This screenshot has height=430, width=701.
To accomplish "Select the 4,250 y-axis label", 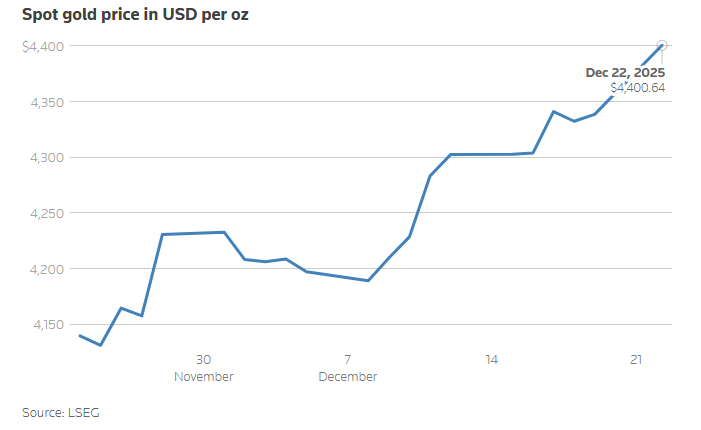I will [47, 213].
